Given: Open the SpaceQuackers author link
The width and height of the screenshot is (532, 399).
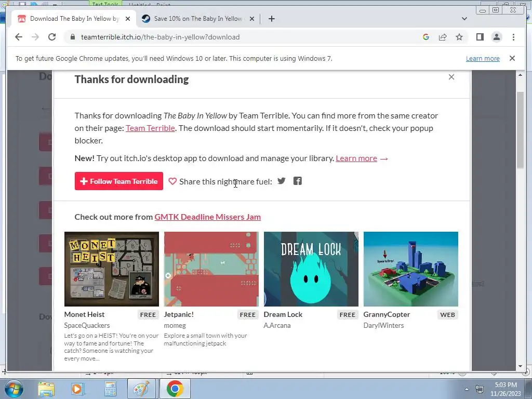Looking at the screenshot, I should tap(87, 325).
